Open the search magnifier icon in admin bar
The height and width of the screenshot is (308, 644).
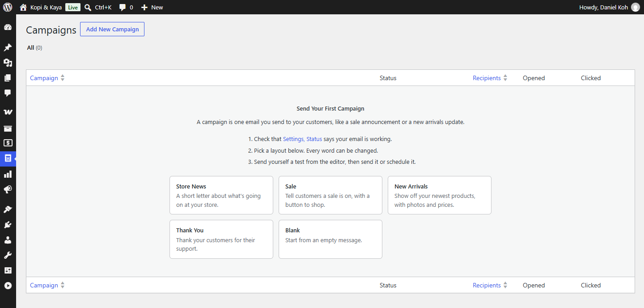(x=88, y=7)
